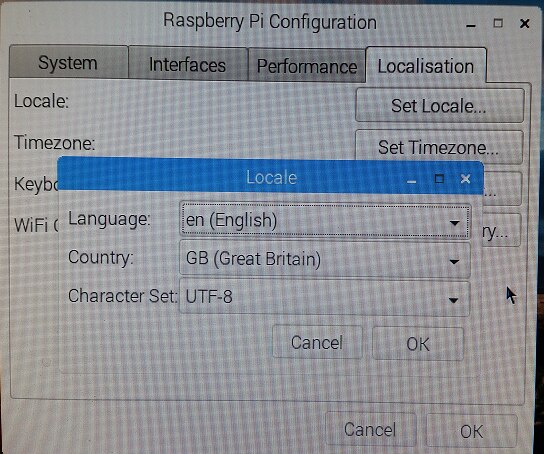
Task: Minimize the Raspberry Pi Configuration window
Action: (471, 25)
